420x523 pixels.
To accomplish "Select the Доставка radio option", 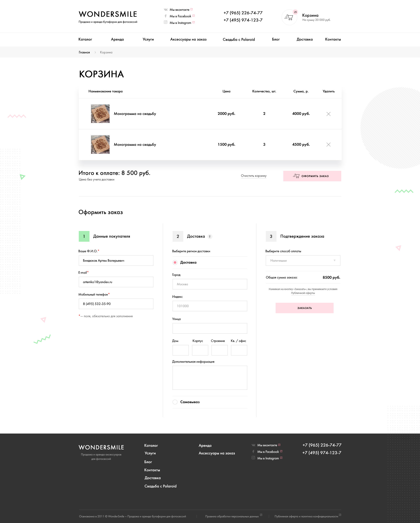I will [175, 262].
